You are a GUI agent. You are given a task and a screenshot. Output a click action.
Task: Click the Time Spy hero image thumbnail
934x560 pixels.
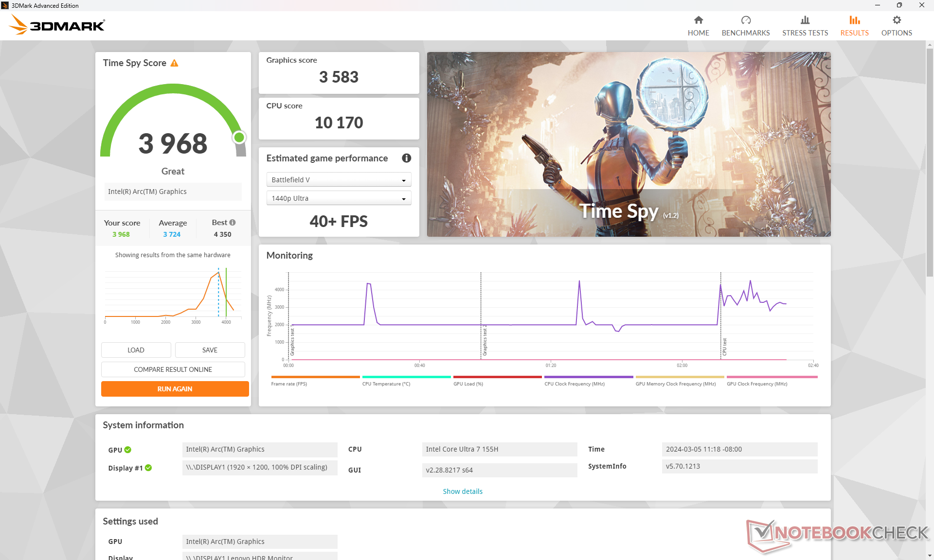tap(629, 144)
